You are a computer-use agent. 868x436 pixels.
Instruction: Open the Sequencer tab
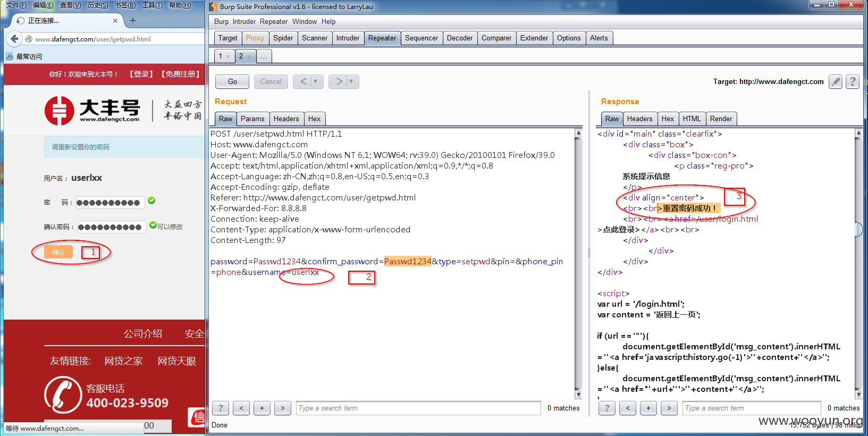click(x=422, y=38)
